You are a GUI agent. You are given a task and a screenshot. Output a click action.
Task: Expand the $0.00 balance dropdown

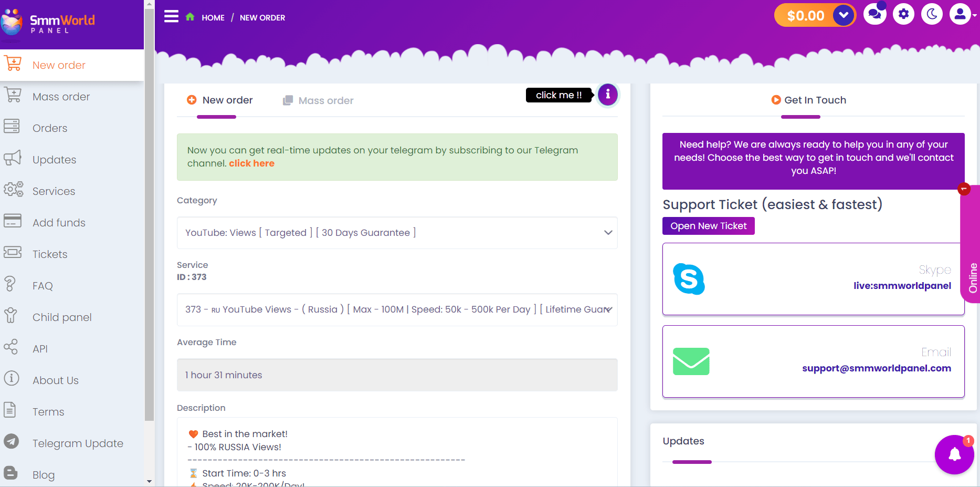[x=843, y=15]
